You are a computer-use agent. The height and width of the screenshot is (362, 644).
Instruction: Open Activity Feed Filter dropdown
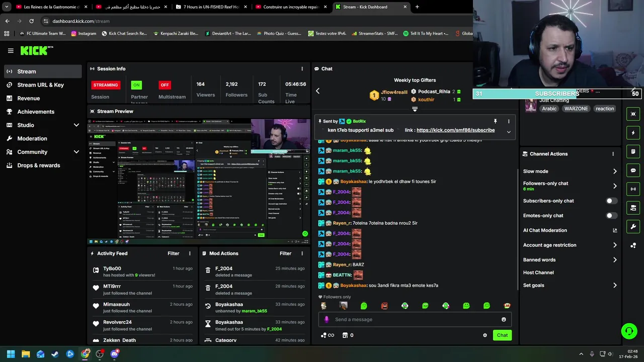click(x=173, y=253)
